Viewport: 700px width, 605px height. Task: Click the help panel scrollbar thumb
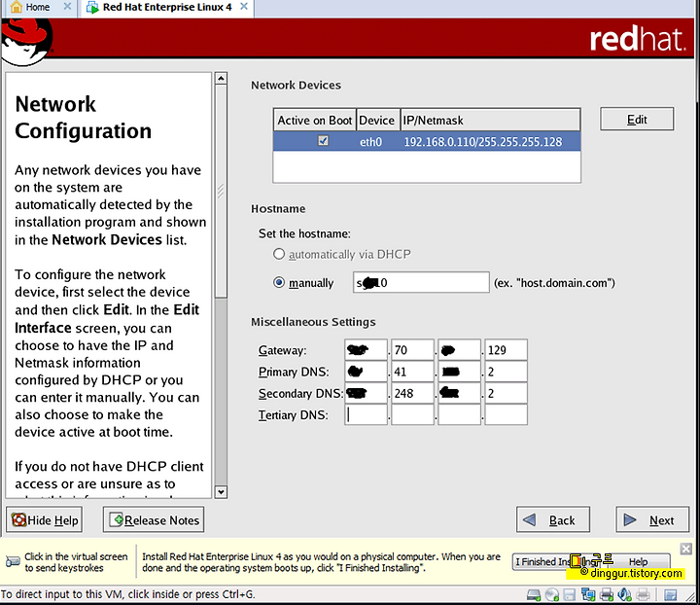(x=221, y=191)
